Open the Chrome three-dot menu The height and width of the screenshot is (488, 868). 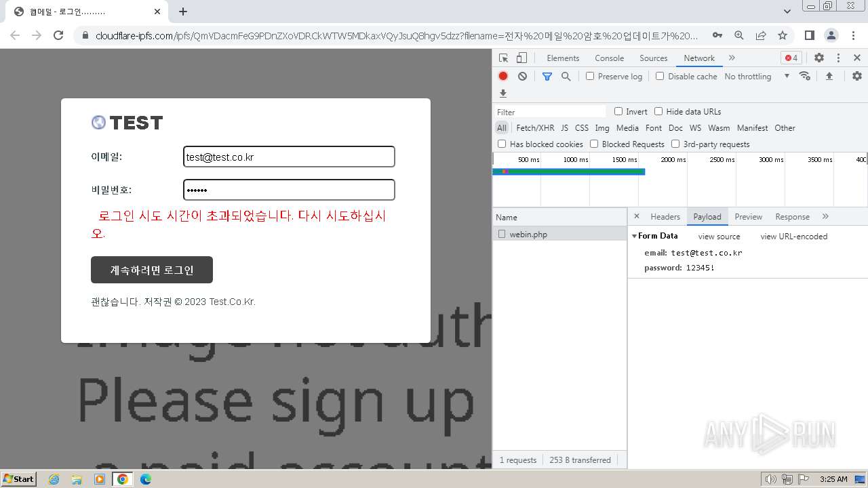(853, 35)
